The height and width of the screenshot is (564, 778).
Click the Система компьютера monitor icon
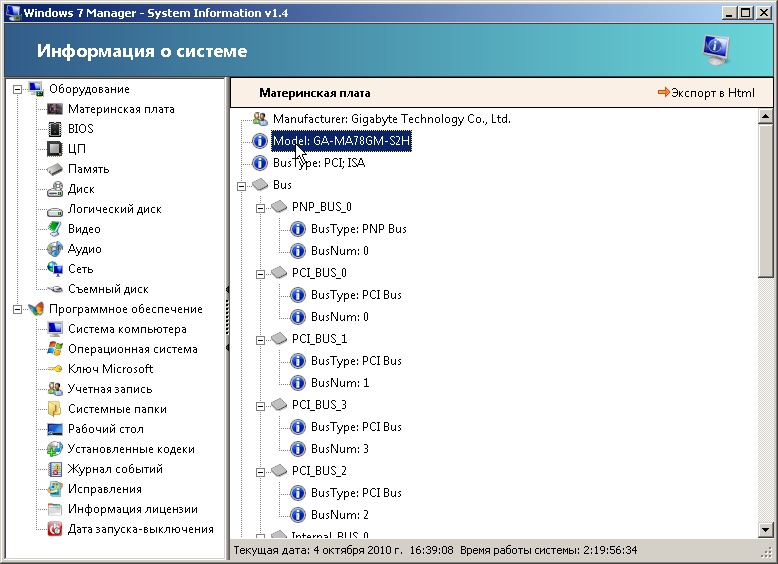55,329
